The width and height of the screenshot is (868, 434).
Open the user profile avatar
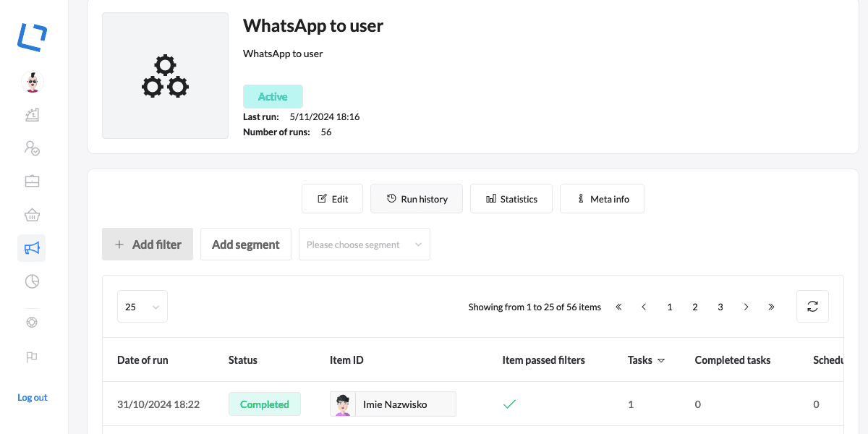(32, 82)
